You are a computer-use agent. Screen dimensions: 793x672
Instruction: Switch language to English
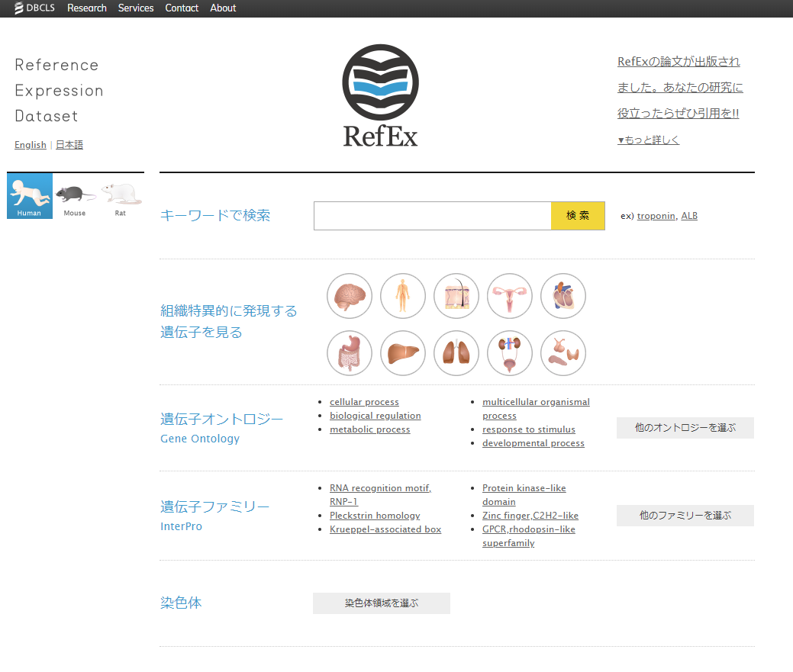(31, 145)
